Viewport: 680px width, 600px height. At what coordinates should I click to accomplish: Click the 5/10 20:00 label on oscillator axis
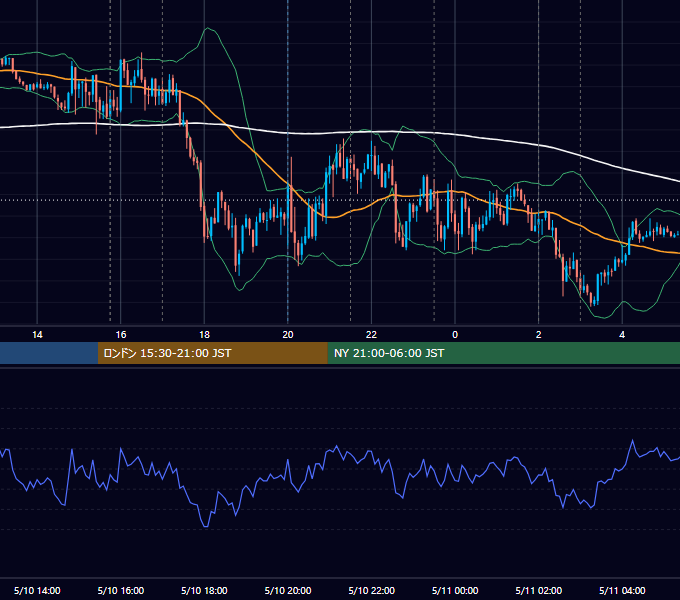(x=288, y=590)
